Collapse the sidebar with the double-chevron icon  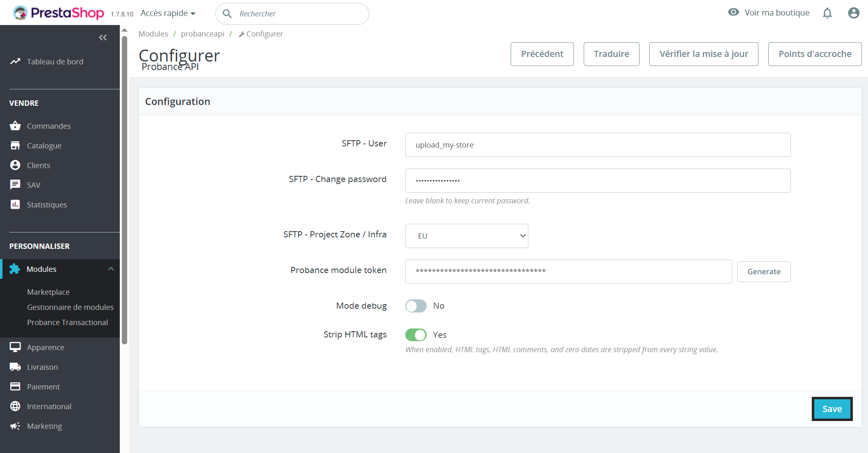103,38
